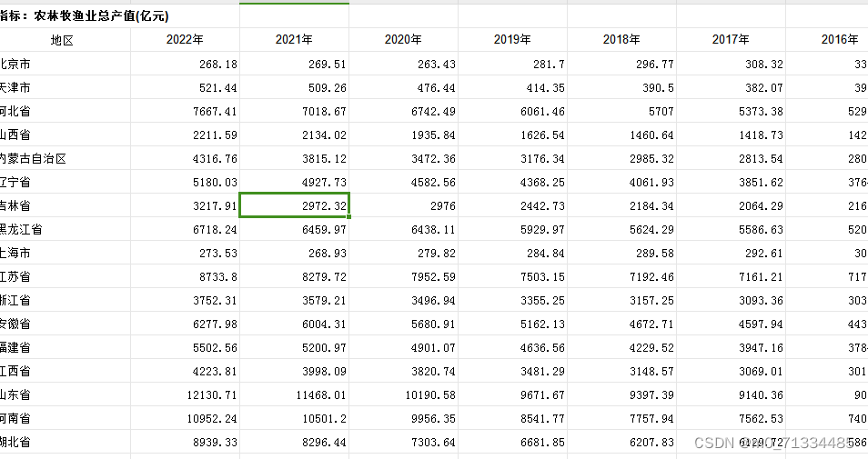The image size is (868, 459).
Task: Select the 吉林省 region cell
Action: coord(66,205)
